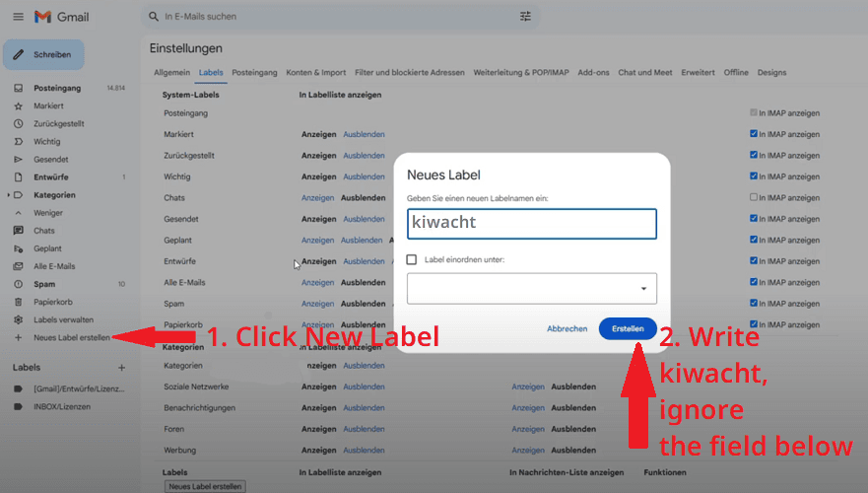The width and height of the screenshot is (868, 493).
Task: Click the Spam warning icon
Action: point(19,284)
